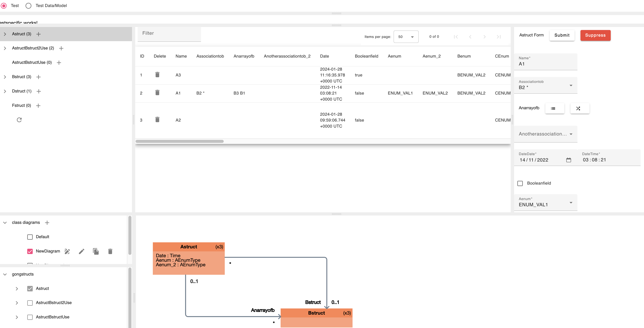
Task: Select the Test Data/Model radio button
Action: pos(29,5)
